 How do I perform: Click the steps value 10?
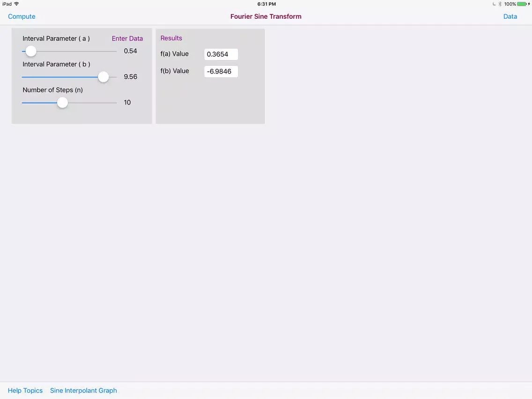coord(127,103)
